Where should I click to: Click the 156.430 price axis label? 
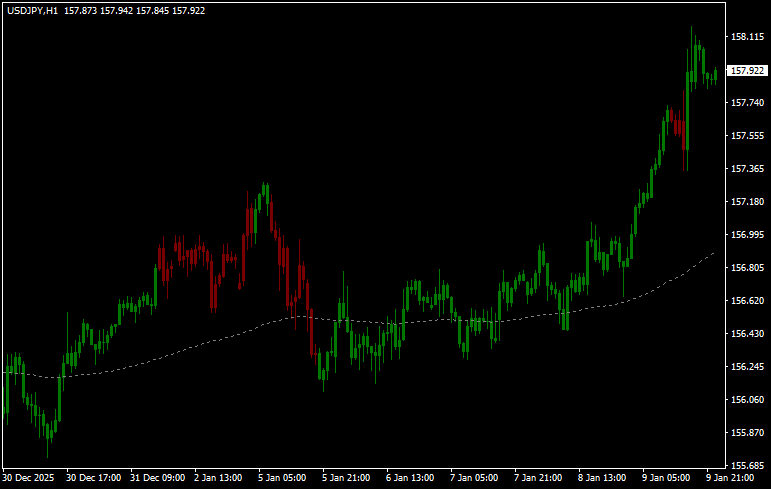746,334
